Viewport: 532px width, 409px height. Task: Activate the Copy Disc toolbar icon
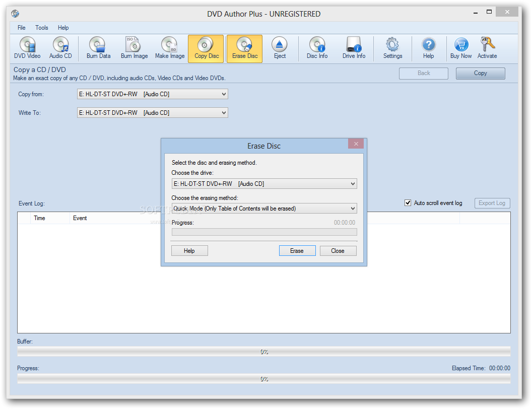point(206,48)
